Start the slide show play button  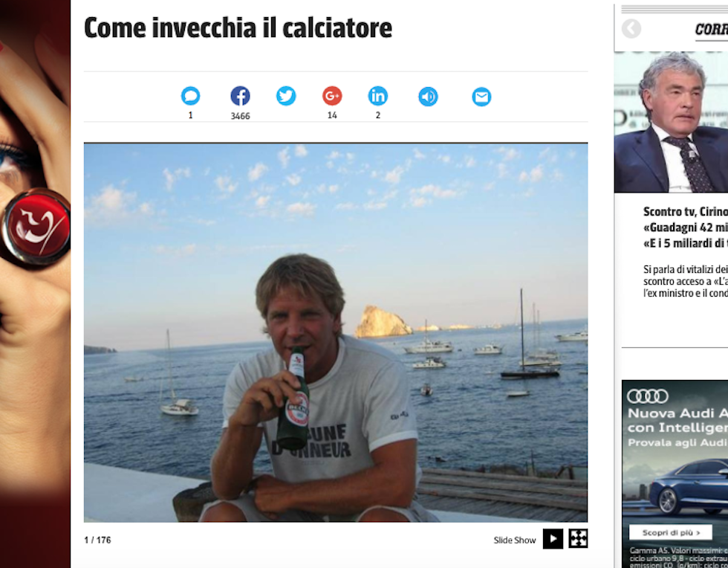pyautogui.click(x=553, y=539)
